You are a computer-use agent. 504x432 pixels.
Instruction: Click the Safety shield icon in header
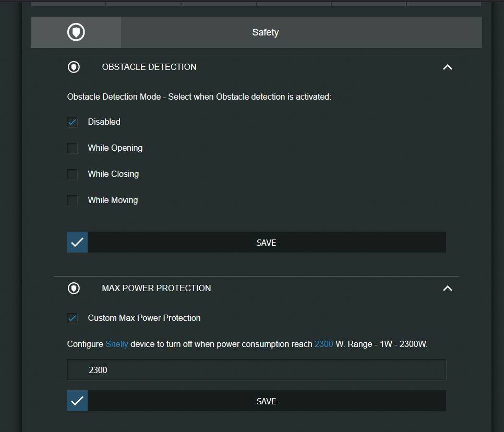76,32
